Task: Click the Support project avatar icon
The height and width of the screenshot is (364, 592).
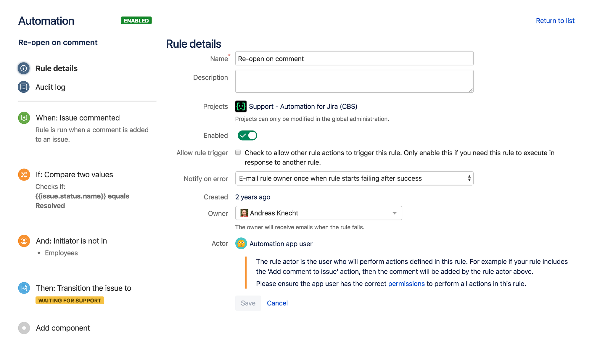Action: click(241, 106)
